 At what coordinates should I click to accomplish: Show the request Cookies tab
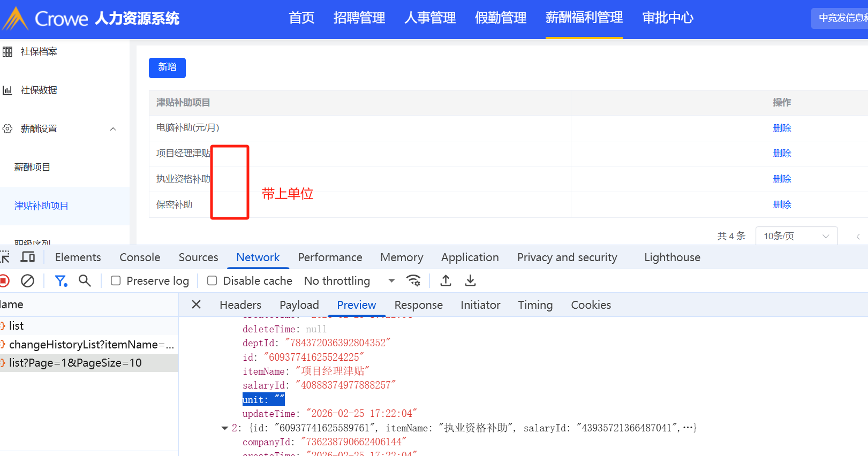click(591, 305)
